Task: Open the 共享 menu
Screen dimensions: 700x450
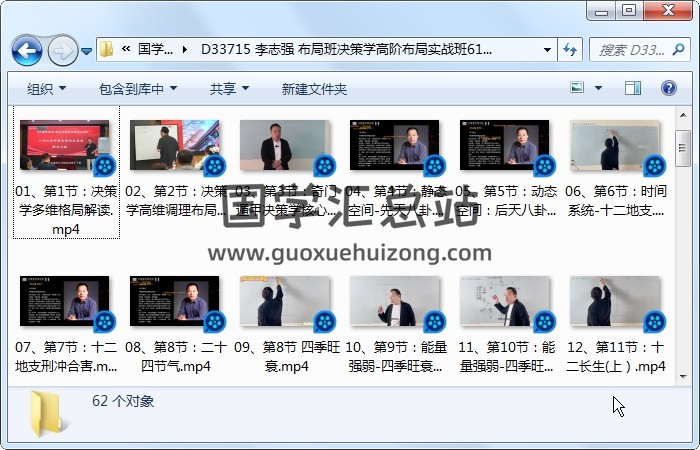Action: [x=229, y=89]
